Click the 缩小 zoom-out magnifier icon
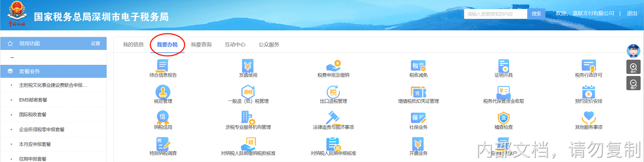 point(633,83)
